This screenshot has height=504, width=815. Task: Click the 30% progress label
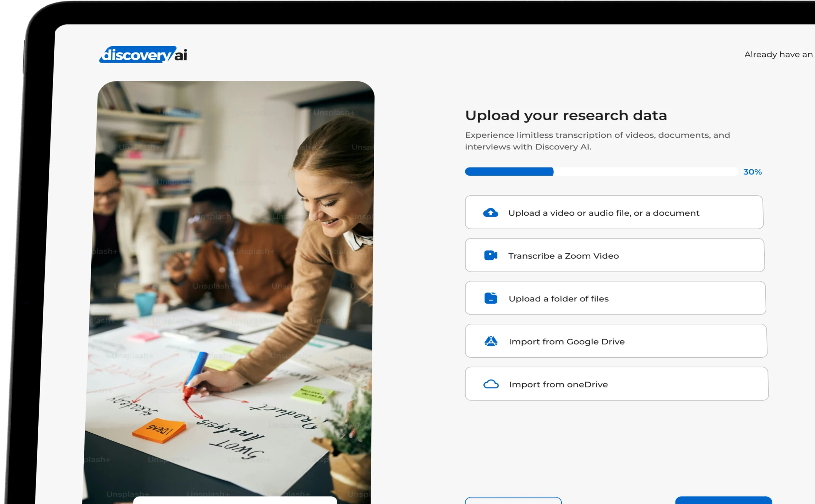(x=752, y=172)
